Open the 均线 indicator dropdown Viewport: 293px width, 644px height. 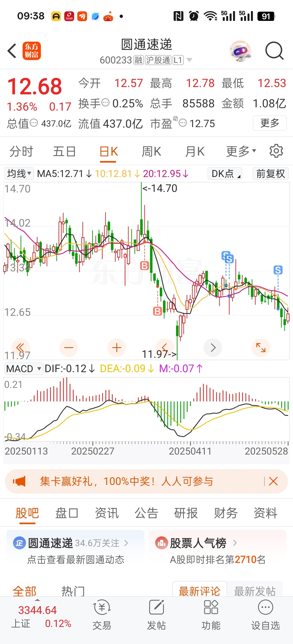tap(19, 173)
